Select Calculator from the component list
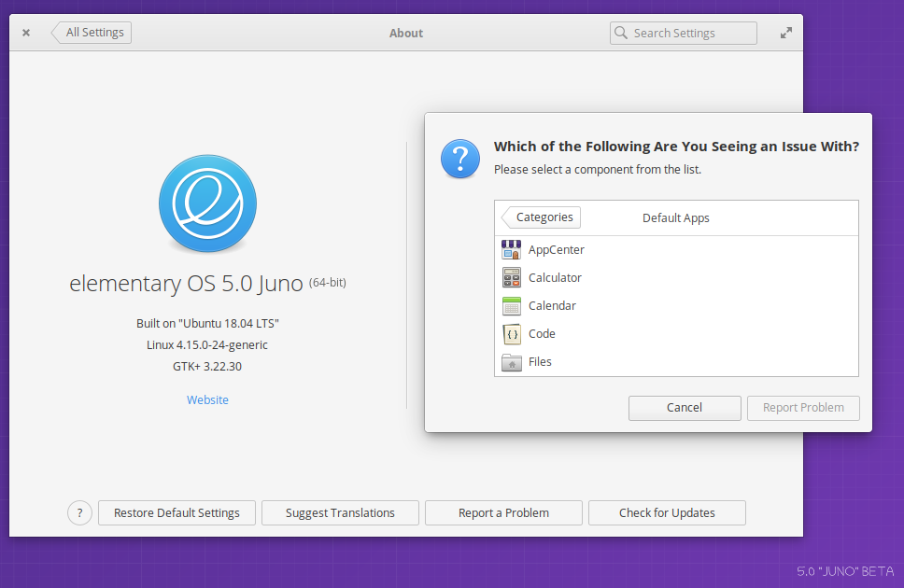This screenshot has height=588, width=904. click(676, 278)
